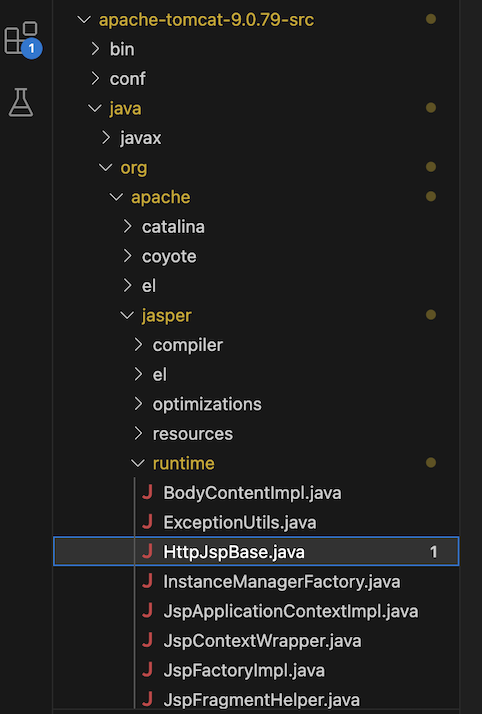
Task: Expand the coyote folder chevron
Action: tap(128, 256)
